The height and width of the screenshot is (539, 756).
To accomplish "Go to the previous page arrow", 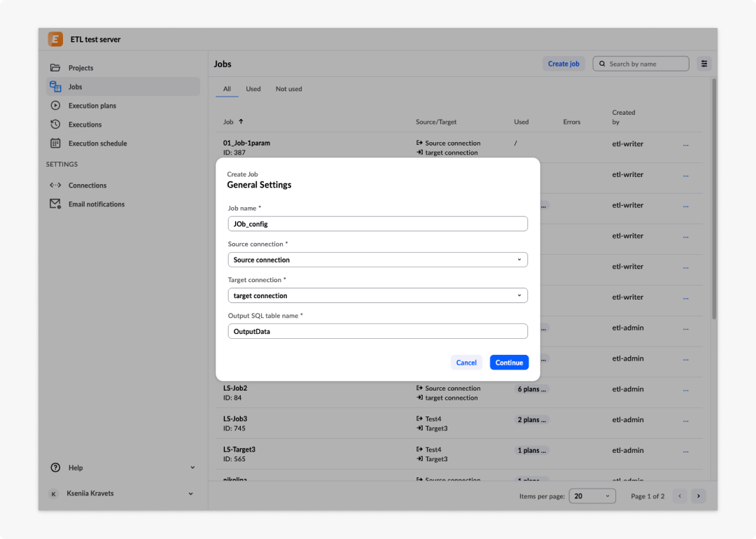I will (x=680, y=496).
